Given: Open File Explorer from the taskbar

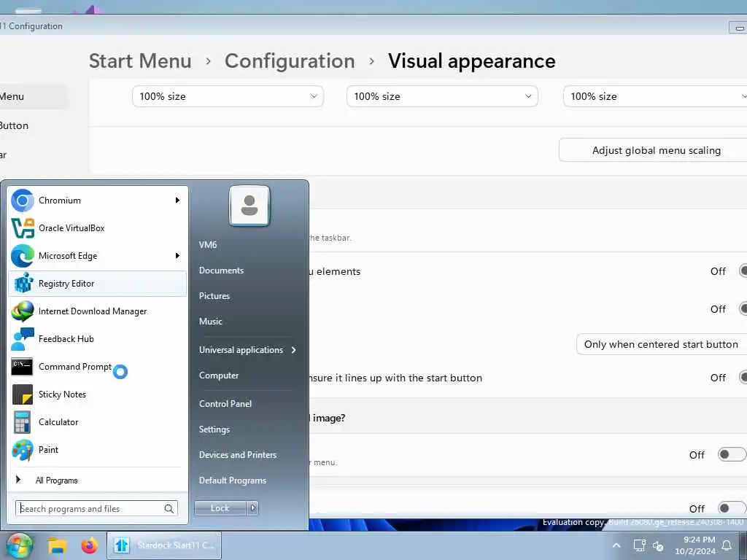Looking at the screenshot, I should click(x=57, y=545).
